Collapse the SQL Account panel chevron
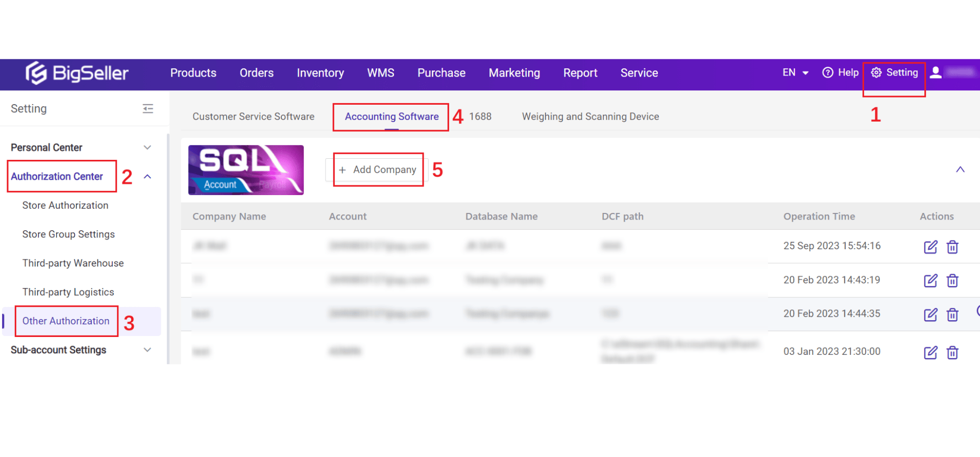Viewport: 980px width, 457px height. click(x=960, y=170)
